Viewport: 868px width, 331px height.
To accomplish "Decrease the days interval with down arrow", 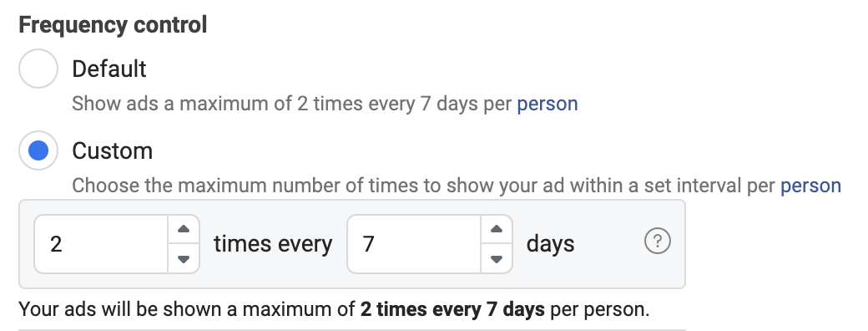I will tap(497, 258).
